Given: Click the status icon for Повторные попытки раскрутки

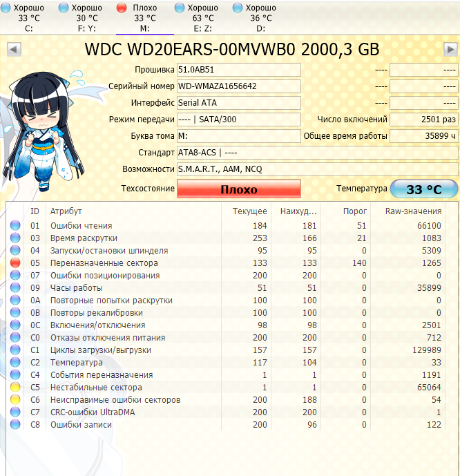Looking at the screenshot, I should tap(15, 300).
